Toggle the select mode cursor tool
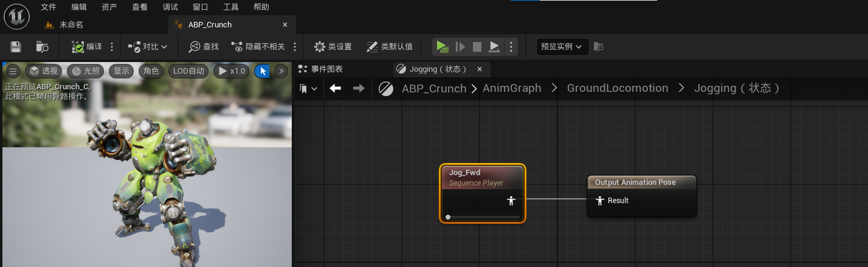The width and height of the screenshot is (868, 267). point(263,71)
